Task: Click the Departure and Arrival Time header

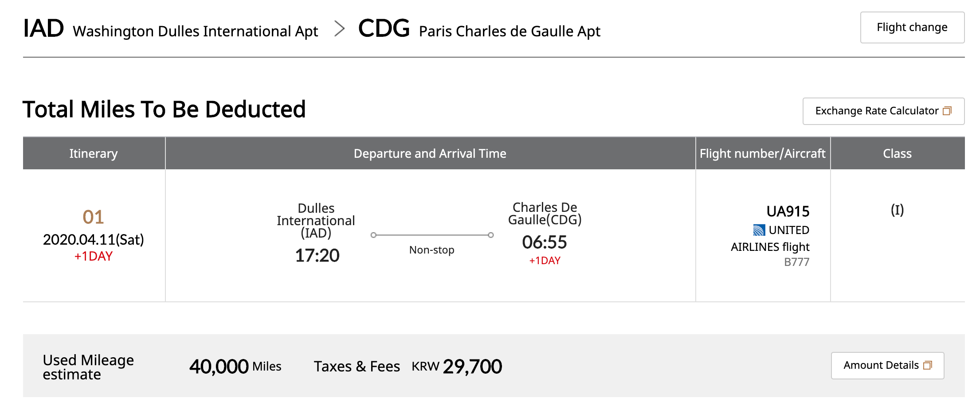Action: pos(430,153)
